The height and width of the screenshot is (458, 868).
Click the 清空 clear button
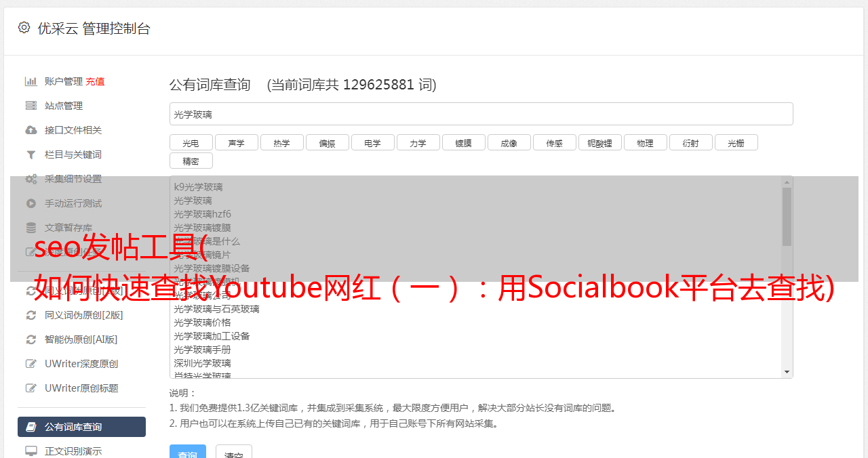pyautogui.click(x=234, y=453)
